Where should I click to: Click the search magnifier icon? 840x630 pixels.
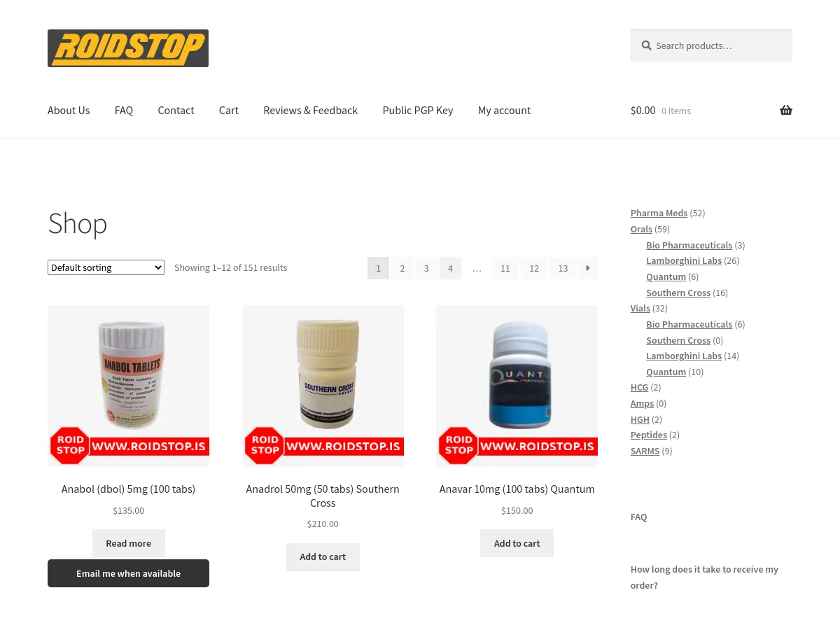pos(646,45)
